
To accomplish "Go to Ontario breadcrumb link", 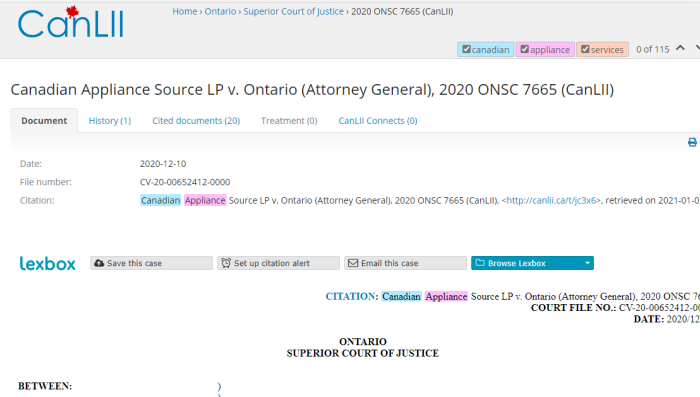I will pyautogui.click(x=220, y=12).
